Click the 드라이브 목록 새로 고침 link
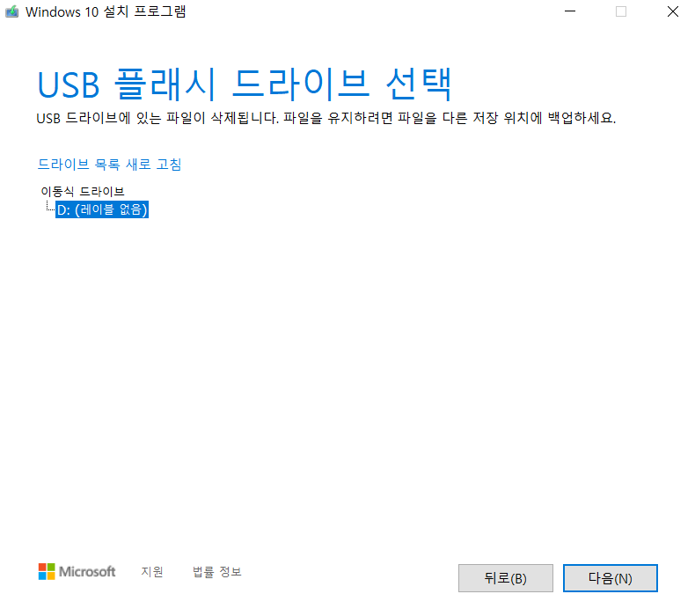695x616 pixels. pyautogui.click(x=109, y=165)
